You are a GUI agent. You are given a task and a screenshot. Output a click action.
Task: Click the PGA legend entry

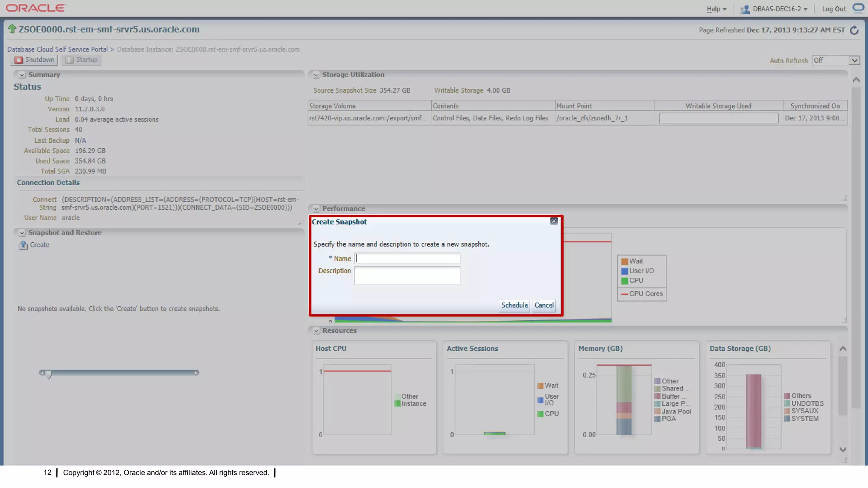665,419
